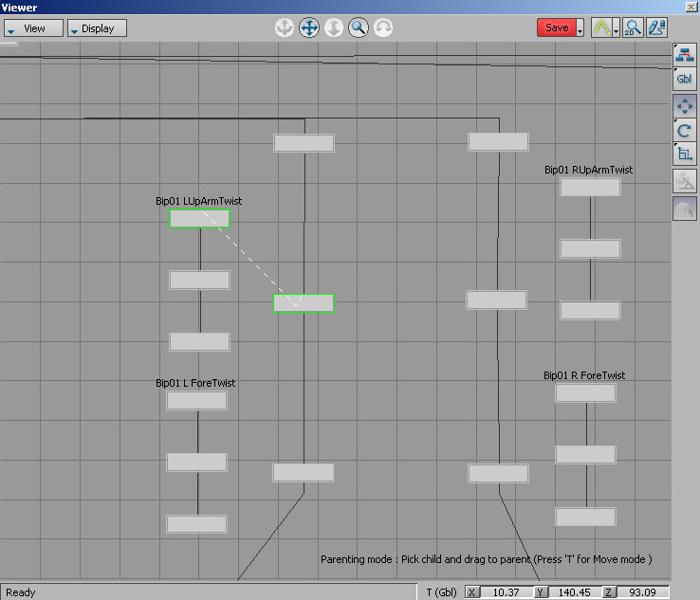Image resolution: width=700 pixels, height=600 pixels.
Task: Activate the magnifier zoom tool
Action: [x=359, y=27]
